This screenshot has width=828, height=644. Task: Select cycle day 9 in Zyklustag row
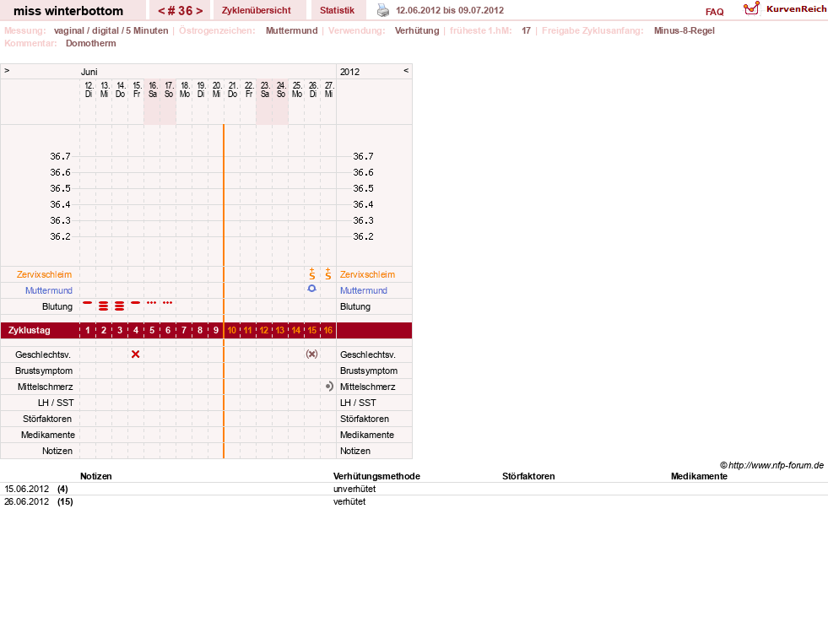click(x=216, y=331)
